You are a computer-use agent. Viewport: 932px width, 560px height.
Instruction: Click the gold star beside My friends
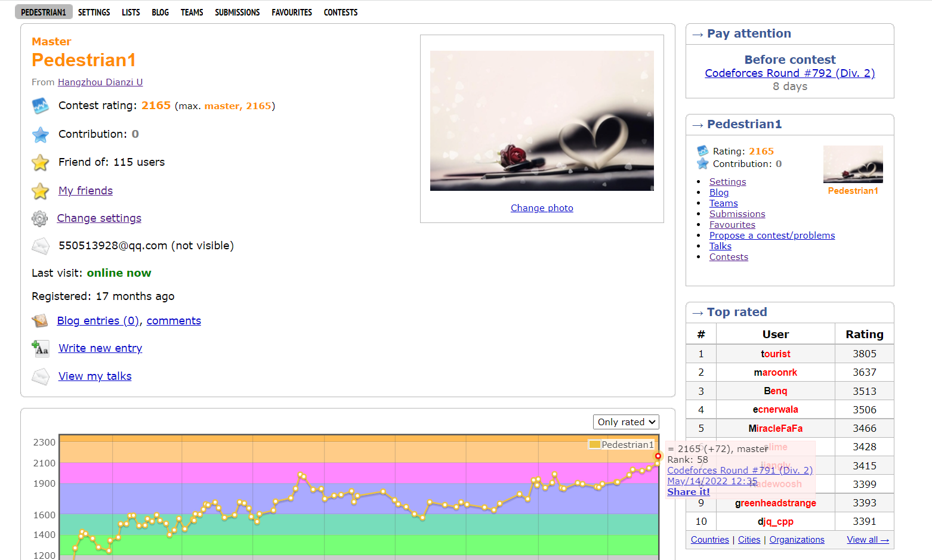tap(40, 191)
